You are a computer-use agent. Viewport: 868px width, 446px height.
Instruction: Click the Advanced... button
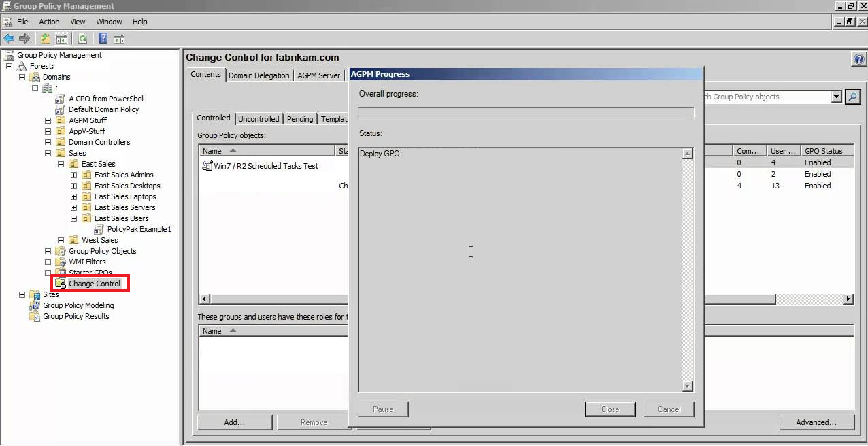pos(816,422)
